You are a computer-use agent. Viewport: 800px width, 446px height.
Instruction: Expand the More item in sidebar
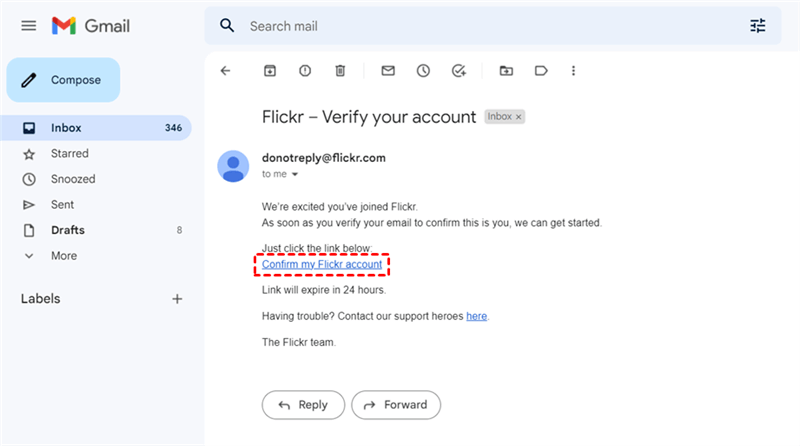[x=63, y=256]
